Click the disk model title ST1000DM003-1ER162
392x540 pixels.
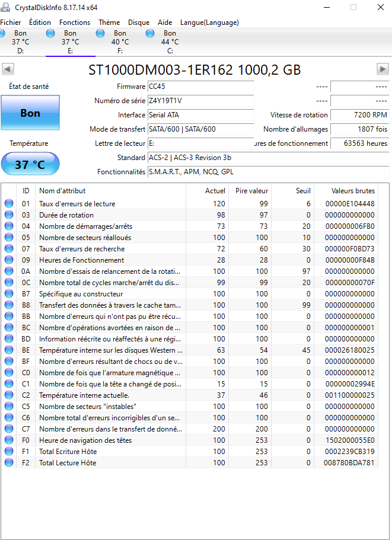(x=195, y=69)
